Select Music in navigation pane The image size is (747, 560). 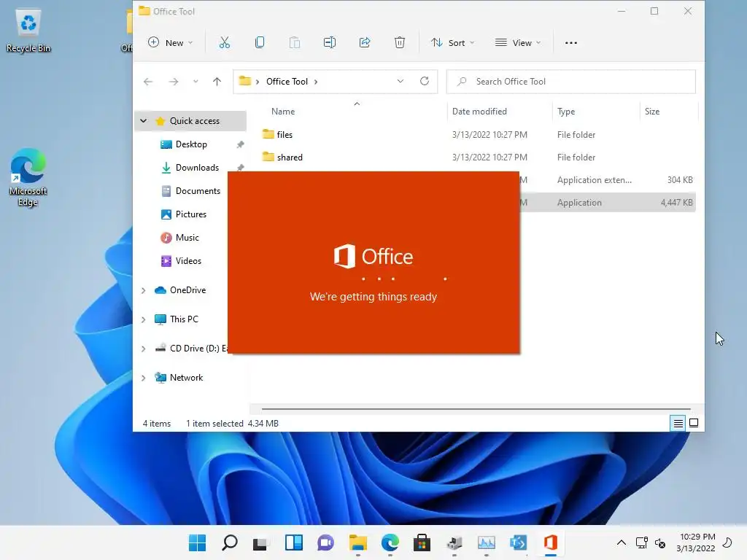(x=187, y=238)
